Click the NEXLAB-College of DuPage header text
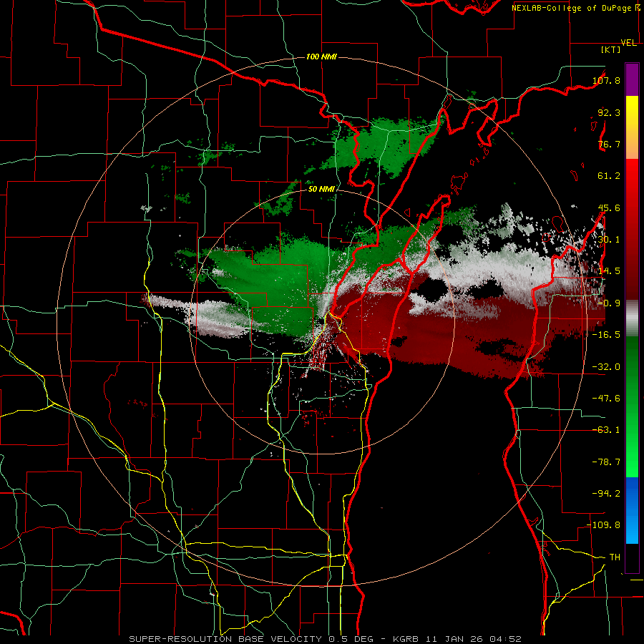The image size is (644, 644). (x=575, y=8)
